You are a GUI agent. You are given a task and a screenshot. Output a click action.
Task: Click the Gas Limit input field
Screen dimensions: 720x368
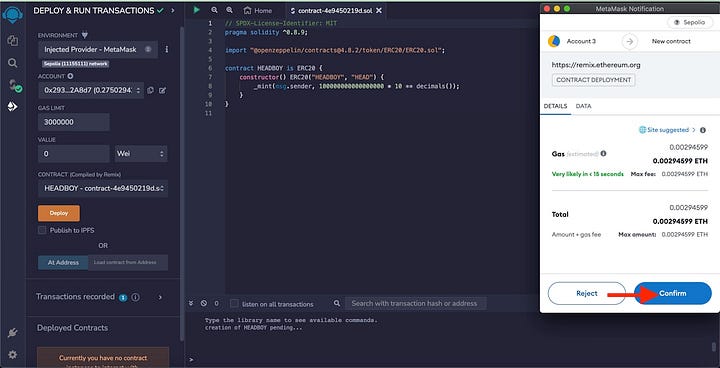(74, 122)
